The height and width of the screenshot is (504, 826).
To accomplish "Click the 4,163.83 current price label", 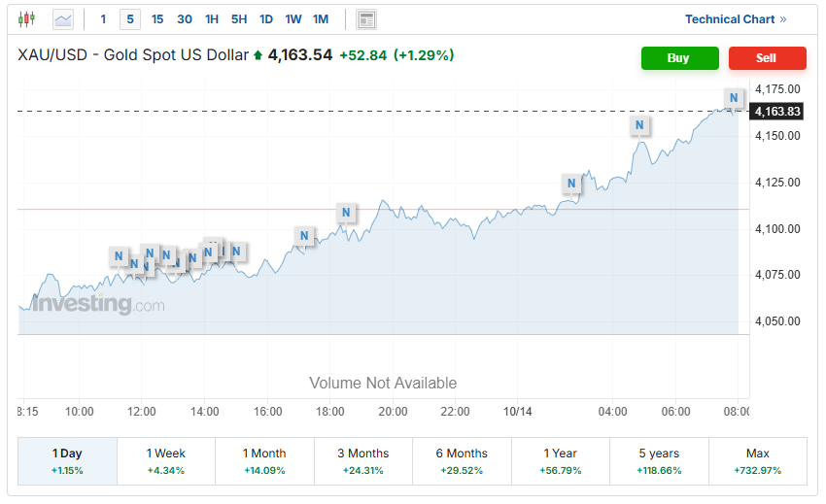I will click(777, 112).
